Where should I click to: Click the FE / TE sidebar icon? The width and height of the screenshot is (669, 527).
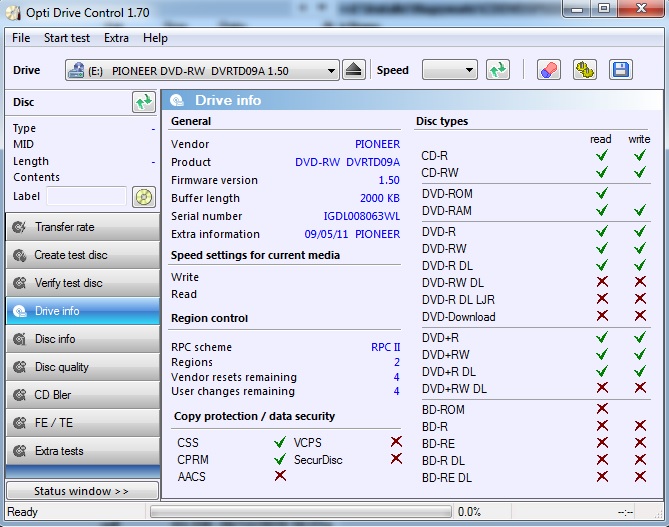(19, 423)
